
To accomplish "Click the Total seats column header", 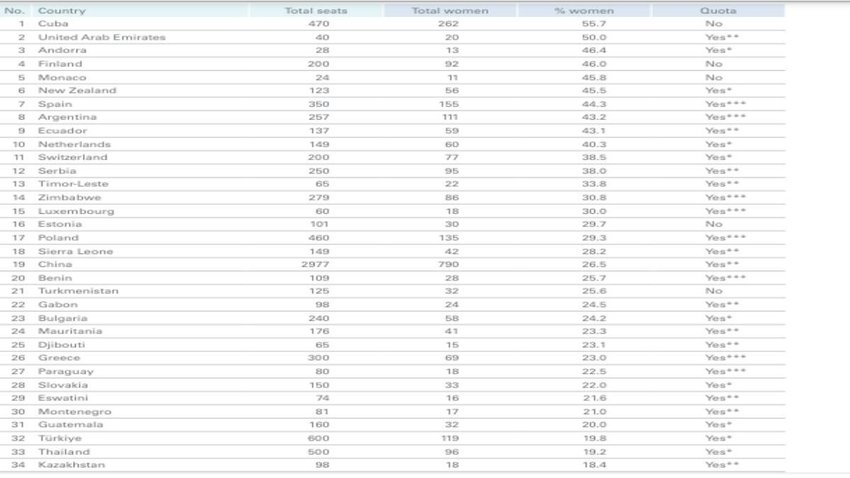I will (316, 10).
